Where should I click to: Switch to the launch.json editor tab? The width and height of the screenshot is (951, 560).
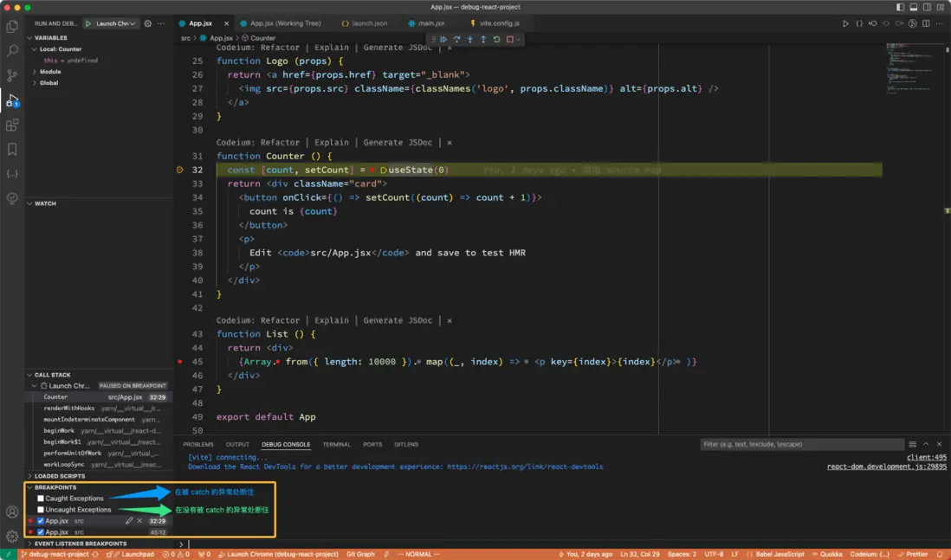pos(364,23)
